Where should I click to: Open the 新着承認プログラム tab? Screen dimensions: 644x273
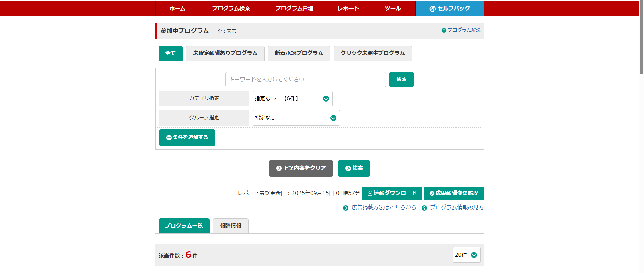(299, 53)
